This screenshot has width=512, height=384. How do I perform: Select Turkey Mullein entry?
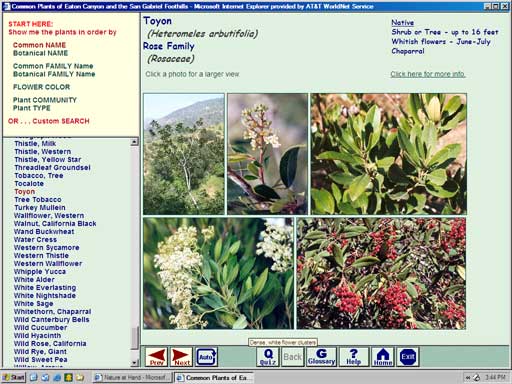point(40,208)
